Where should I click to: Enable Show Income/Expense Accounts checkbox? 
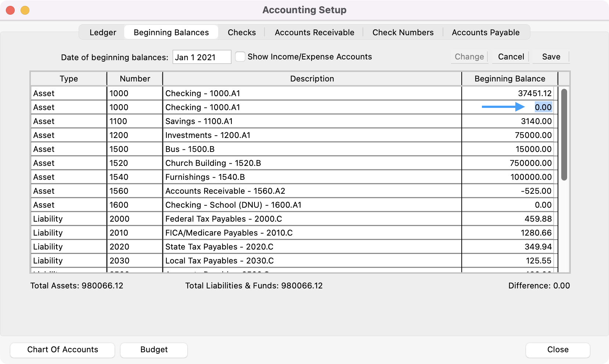[240, 57]
